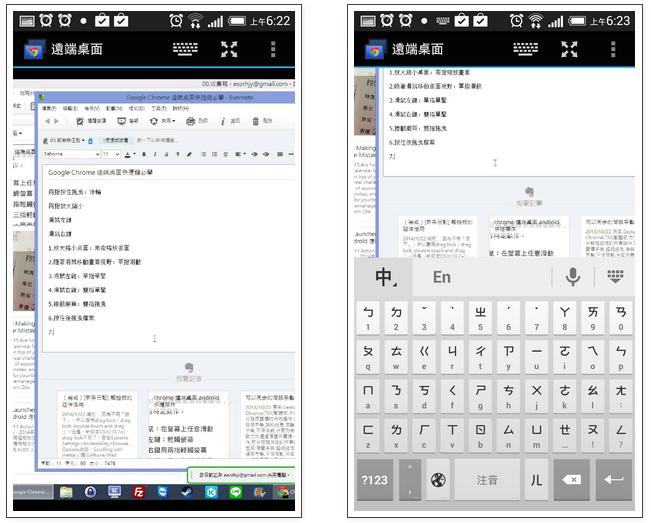The width and height of the screenshot is (651, 523).
Task: Click the Bold formatting icon in Evernote
Action: tap(144, 154)
